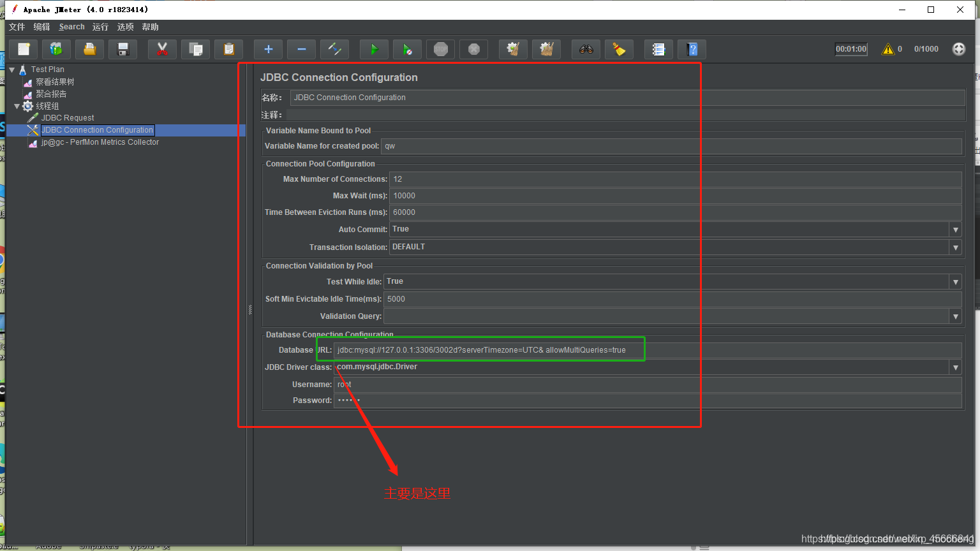Screen dimensions: 980x551
Task: Click the Open file folder icon
Action: point(90,49)
